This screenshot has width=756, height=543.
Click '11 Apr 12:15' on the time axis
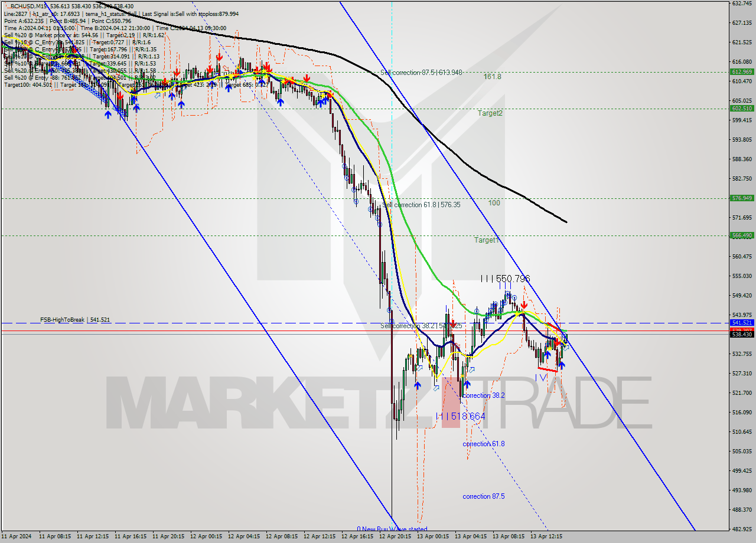(93, 537)
